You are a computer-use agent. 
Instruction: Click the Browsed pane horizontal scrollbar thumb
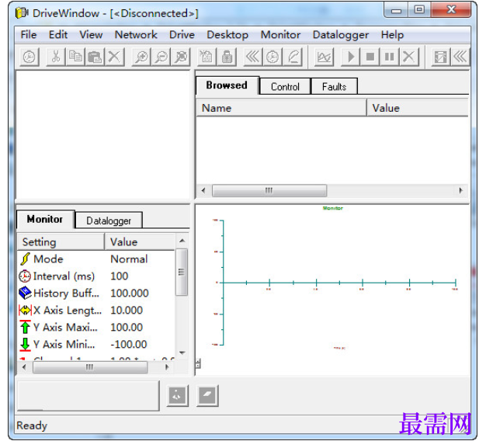coord(269,190)
